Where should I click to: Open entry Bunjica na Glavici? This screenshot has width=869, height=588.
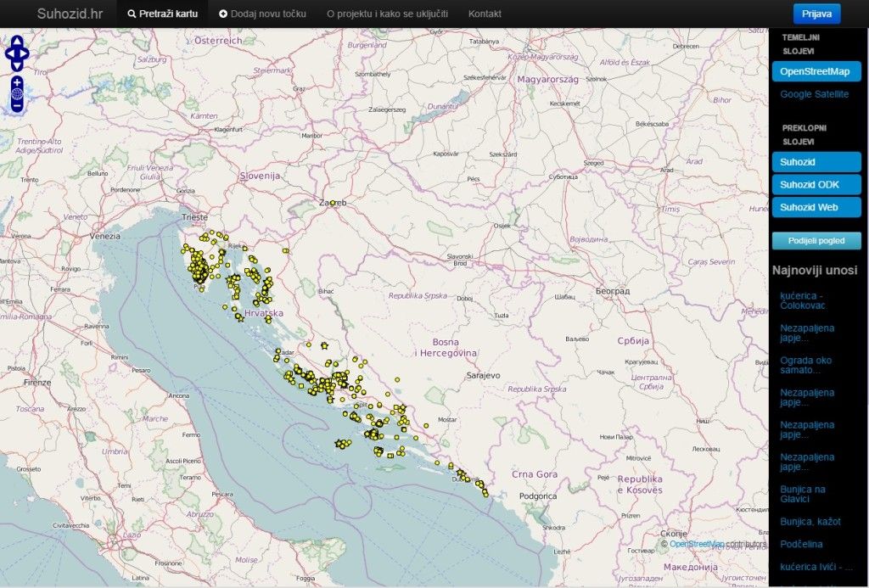coord(803,494)
